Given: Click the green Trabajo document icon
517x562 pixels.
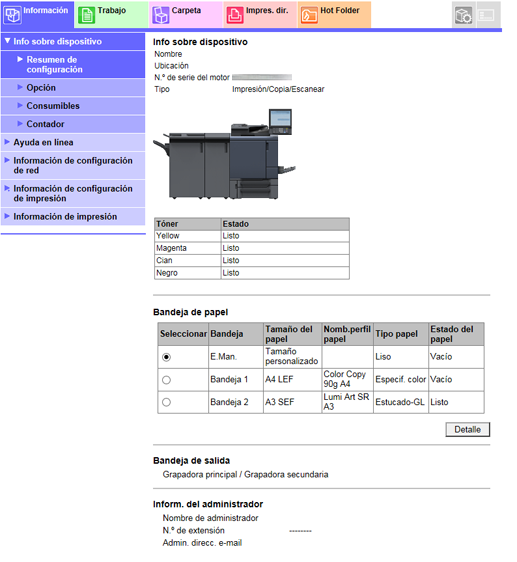Looking at the screenshot, I should (x=86, y=15).
